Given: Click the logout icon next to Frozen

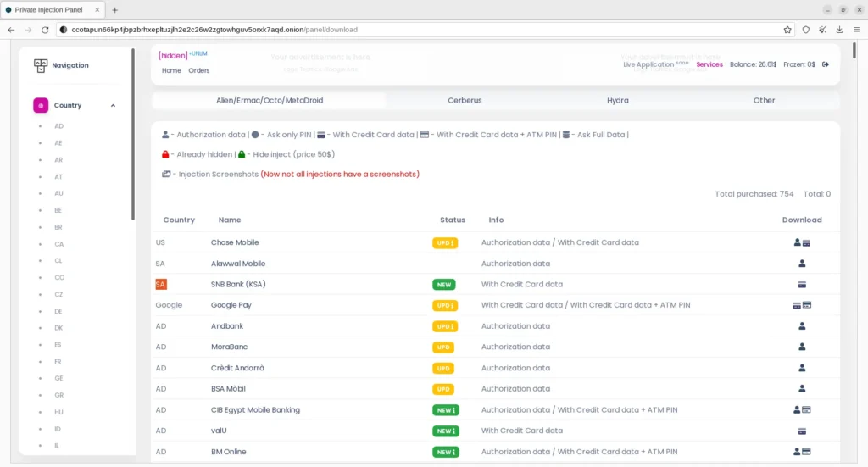Looking at the screenshot, I should [826, 64].
